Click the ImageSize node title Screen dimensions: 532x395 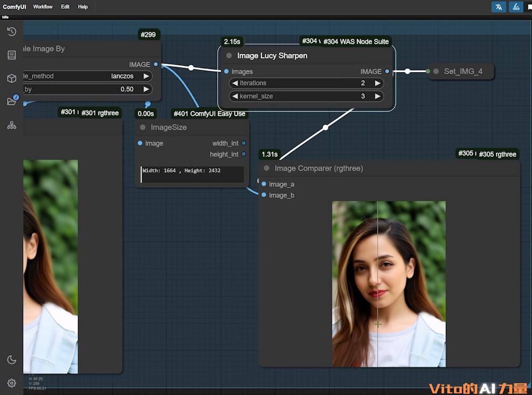click(x=169, y=127)
